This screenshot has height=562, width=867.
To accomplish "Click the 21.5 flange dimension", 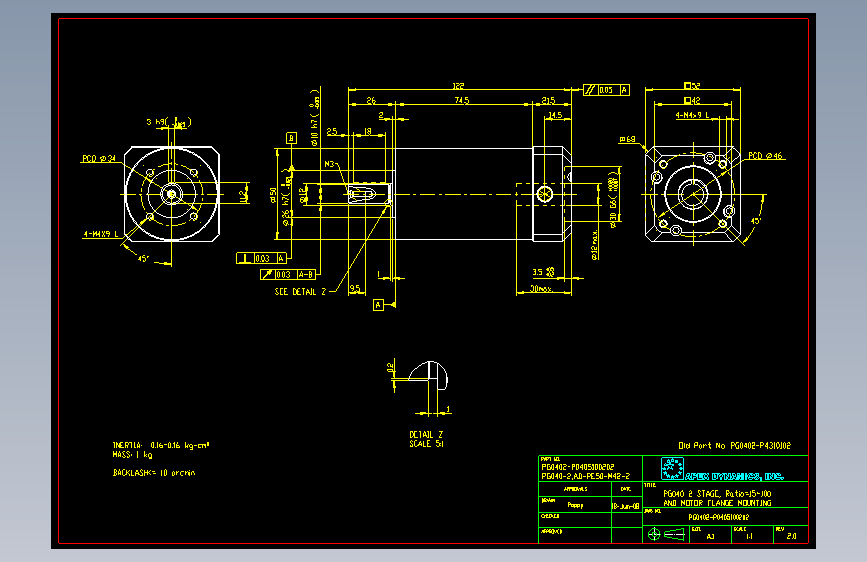I will point(548,100).
